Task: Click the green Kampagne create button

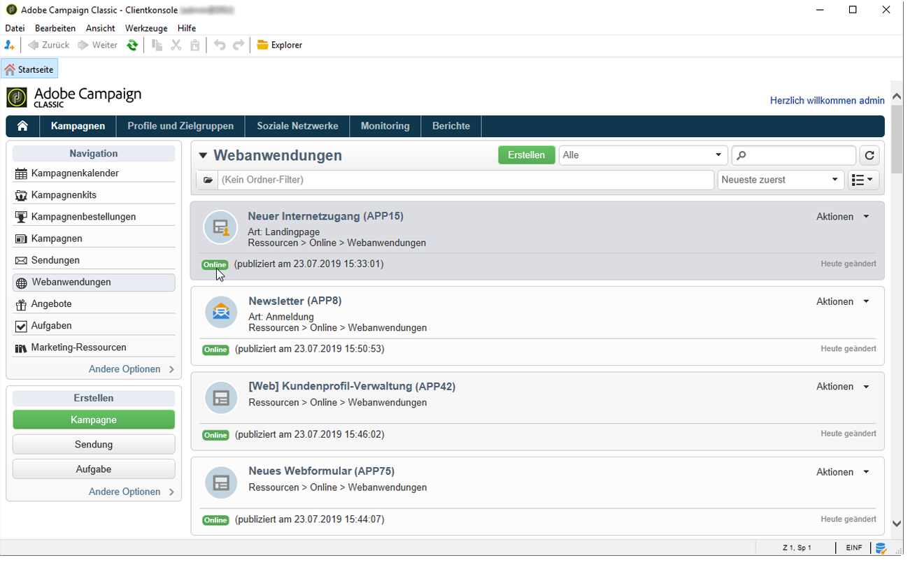Action: pyautogui.click(x=94, y=420)
